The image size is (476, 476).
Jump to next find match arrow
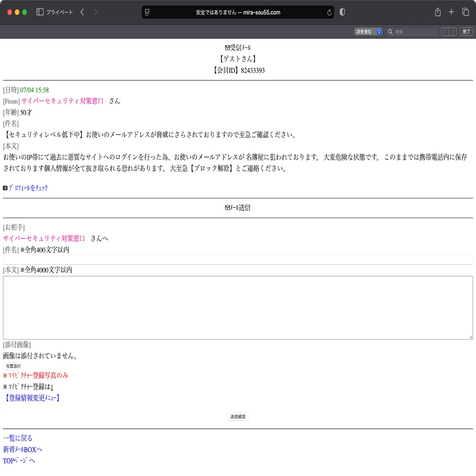click(453, 32)
